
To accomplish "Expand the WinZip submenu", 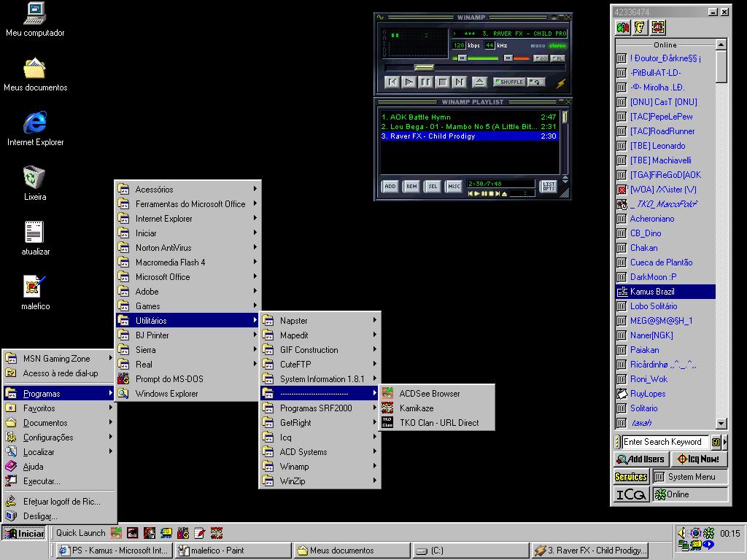I will click(320, 481).
